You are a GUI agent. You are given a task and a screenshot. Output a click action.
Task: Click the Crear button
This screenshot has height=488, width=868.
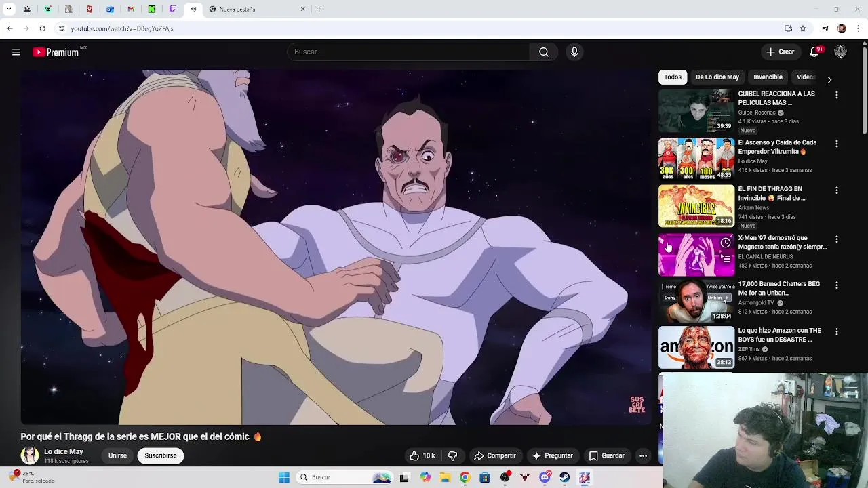click(x=780, y=52)
